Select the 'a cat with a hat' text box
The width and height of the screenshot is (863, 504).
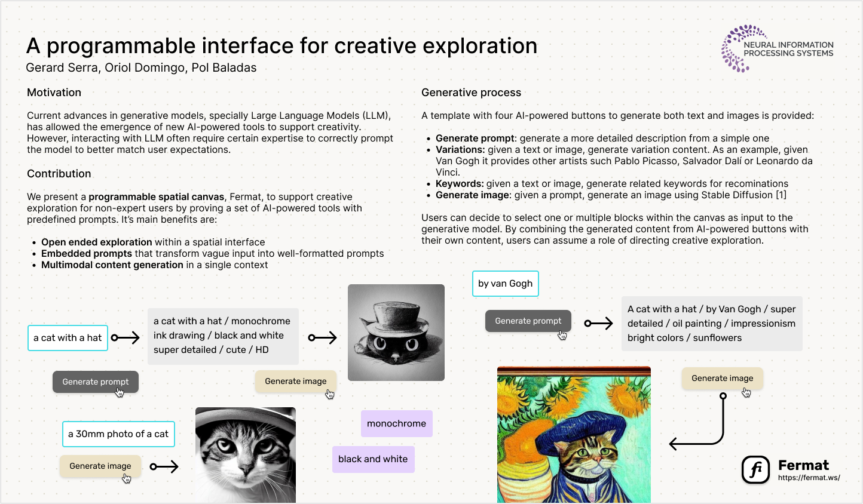[x=68, y=338]
